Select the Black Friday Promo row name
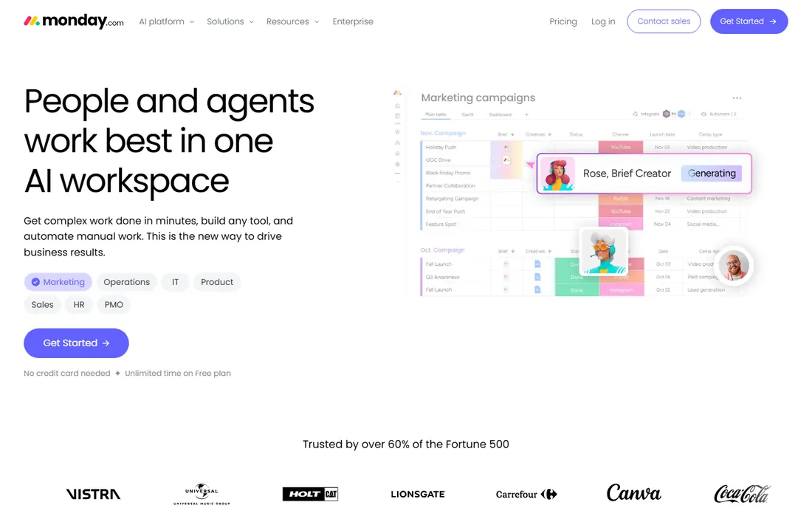This screenshot has width=812, height=508. point(448,173)
